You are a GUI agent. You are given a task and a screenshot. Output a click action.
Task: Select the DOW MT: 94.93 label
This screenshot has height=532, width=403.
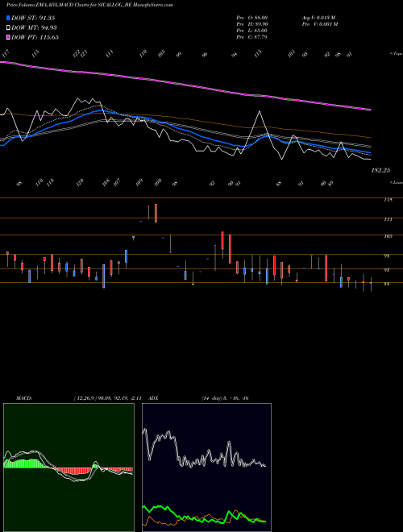(x=34, y=28)
